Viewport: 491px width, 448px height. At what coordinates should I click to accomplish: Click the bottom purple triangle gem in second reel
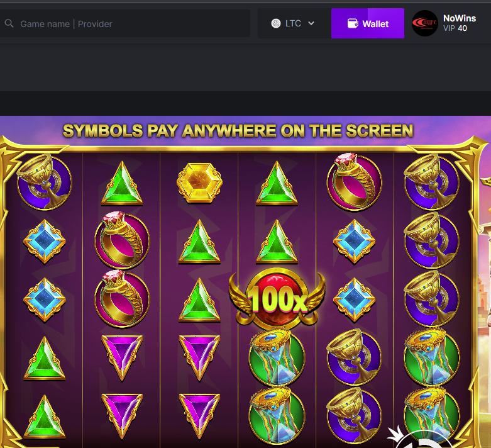point(122,416)
